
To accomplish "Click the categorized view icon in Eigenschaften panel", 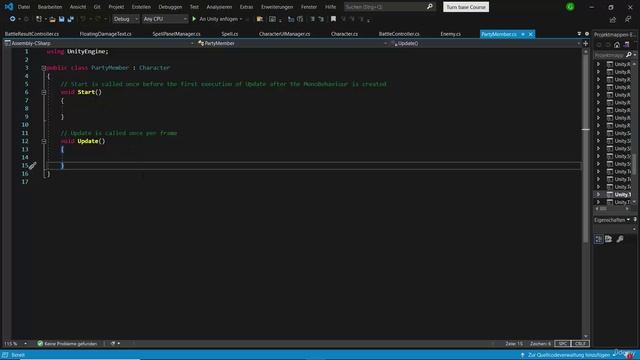I will [598, 239].
